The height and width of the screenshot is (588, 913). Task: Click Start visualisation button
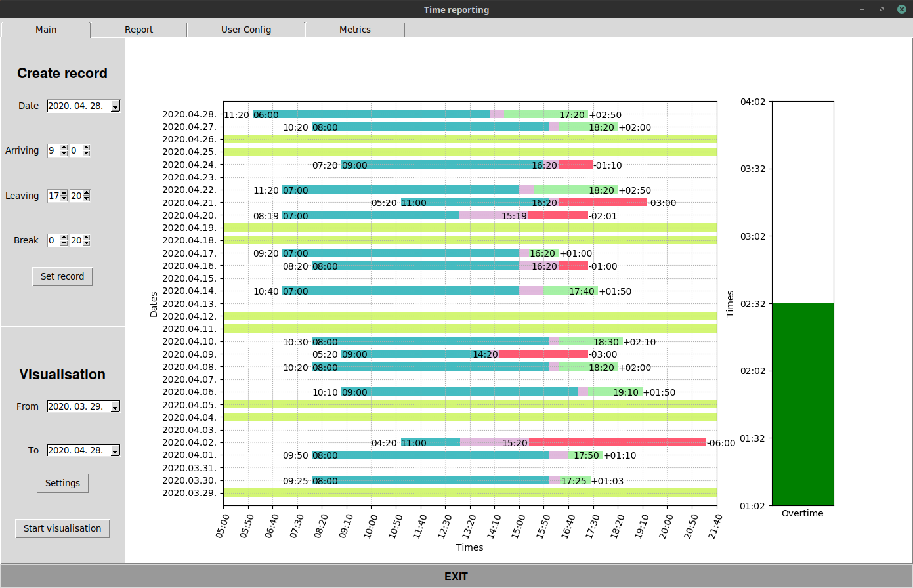coord(62,528)
